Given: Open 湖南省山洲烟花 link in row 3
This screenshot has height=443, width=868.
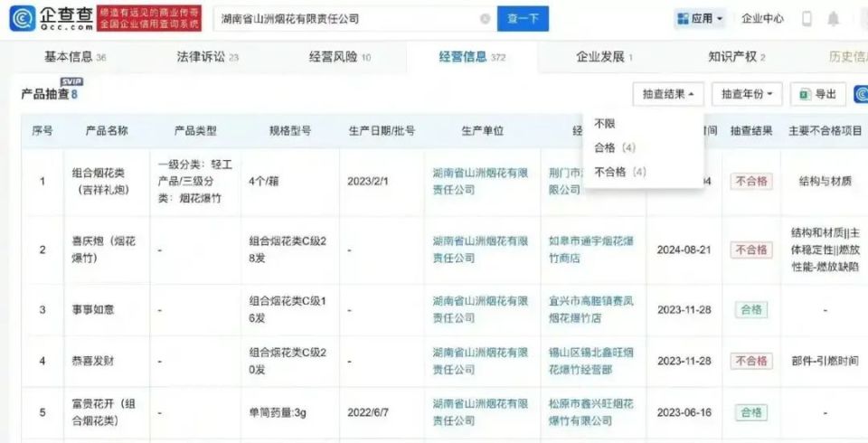Looking at the screenshot, I should coord(480,309).
